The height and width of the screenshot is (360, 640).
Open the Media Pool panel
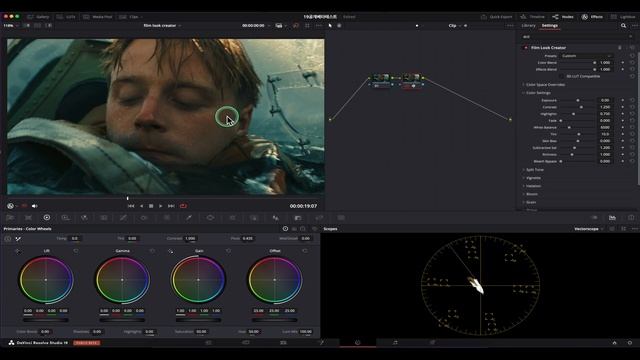pyautogui.click(x=98, y=17)
